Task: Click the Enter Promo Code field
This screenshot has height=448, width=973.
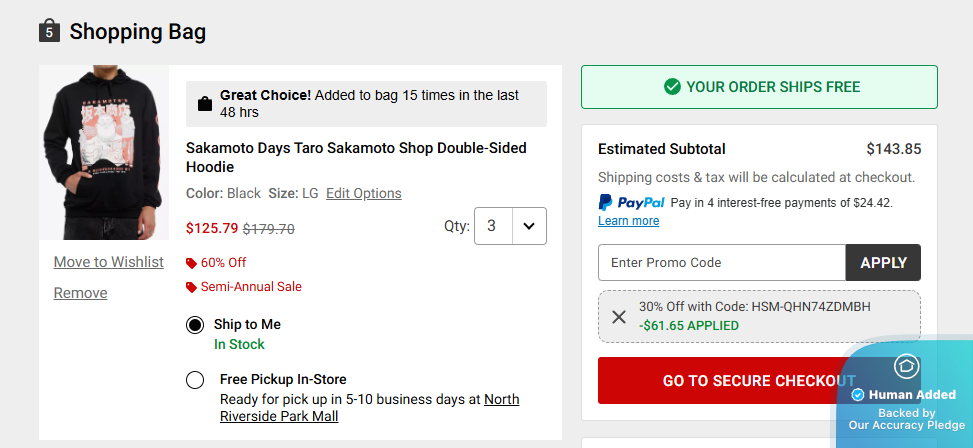Action: tap(721, 262)
